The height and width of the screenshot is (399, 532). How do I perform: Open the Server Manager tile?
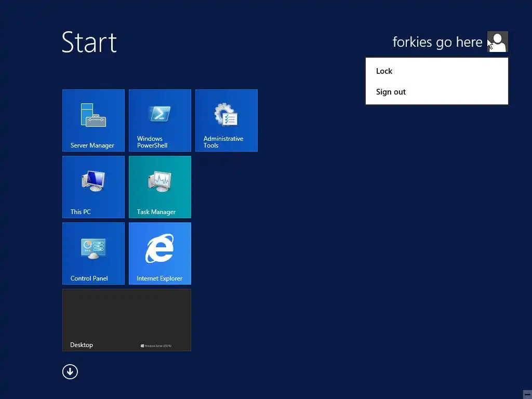pyautogui.click(x=94, y=121)
